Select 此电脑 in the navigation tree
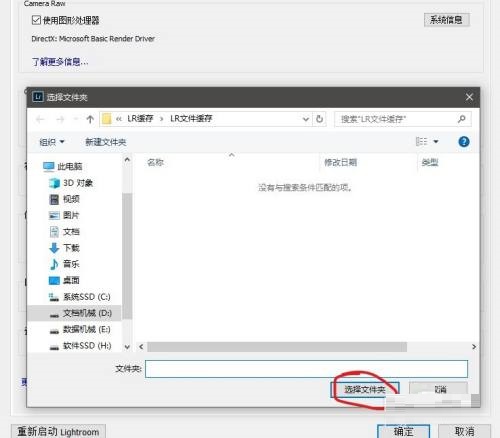 click(63, 166)
